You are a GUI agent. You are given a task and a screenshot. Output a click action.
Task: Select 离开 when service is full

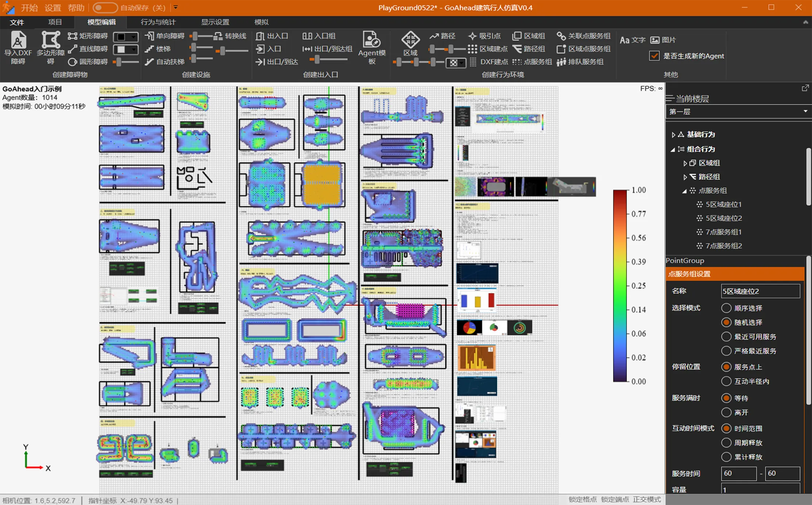726,412
